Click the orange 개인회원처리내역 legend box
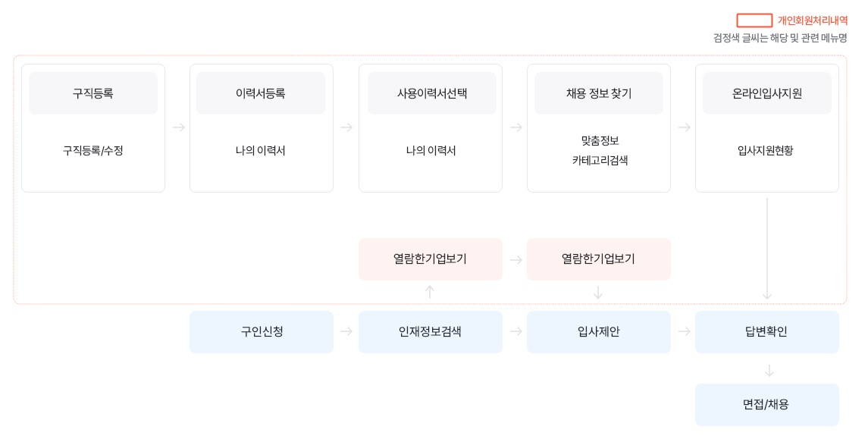868x442 pixels. pyautogui.click(x=754, y=20)
